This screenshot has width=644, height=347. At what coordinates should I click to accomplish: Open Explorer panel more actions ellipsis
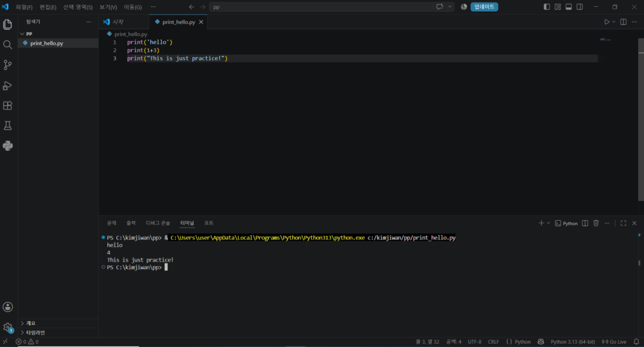coord(89,22)
